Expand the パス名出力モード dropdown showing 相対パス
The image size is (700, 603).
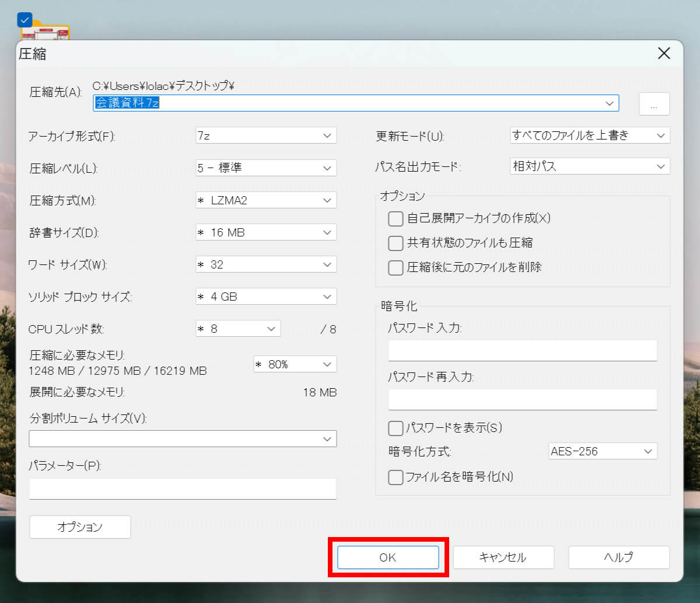coord(590,166)
